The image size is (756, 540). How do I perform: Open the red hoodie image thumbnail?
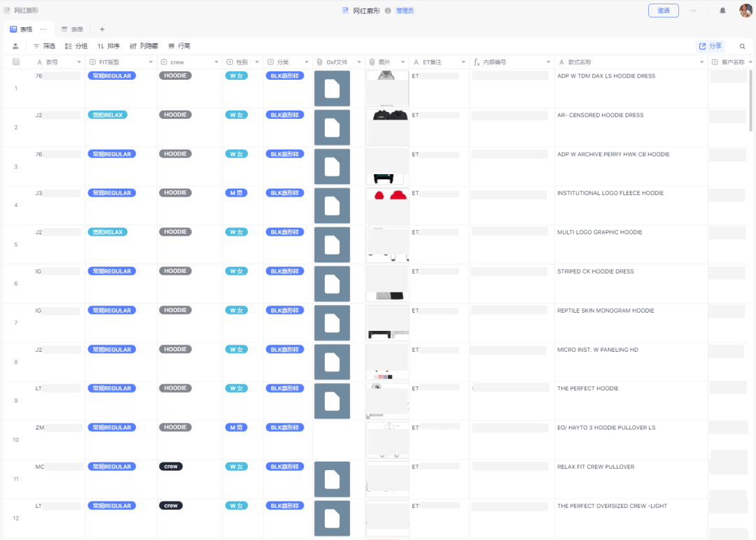point(387,206)
